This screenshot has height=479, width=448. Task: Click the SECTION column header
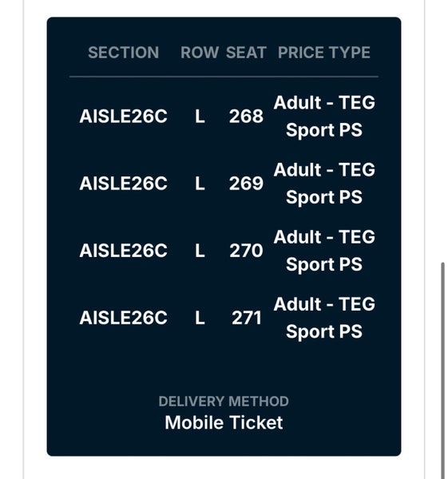[124, 53]
